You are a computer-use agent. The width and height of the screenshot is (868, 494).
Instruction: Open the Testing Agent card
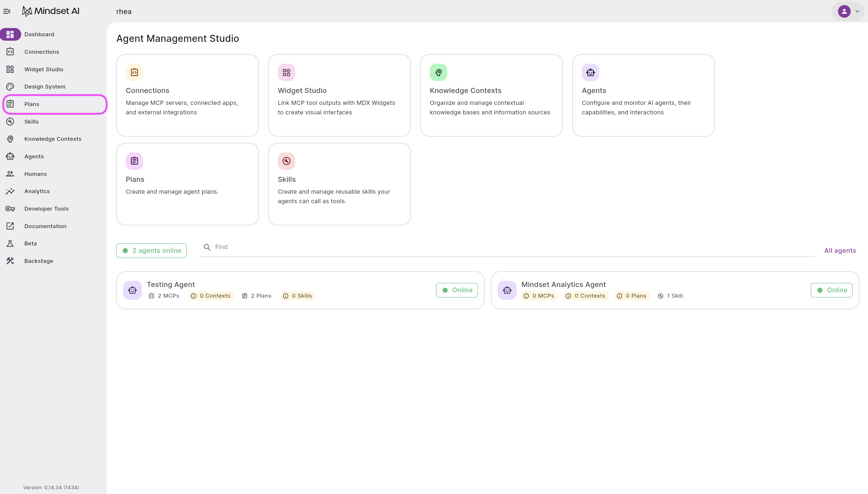coord(300,290)
